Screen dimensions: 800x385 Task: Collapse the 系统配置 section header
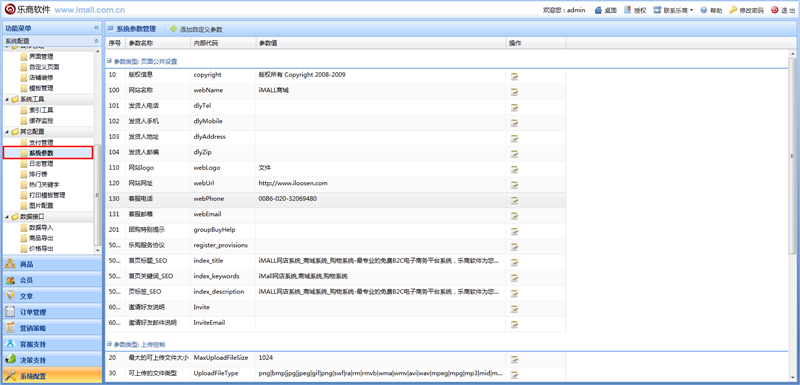[x=96, y=40]
